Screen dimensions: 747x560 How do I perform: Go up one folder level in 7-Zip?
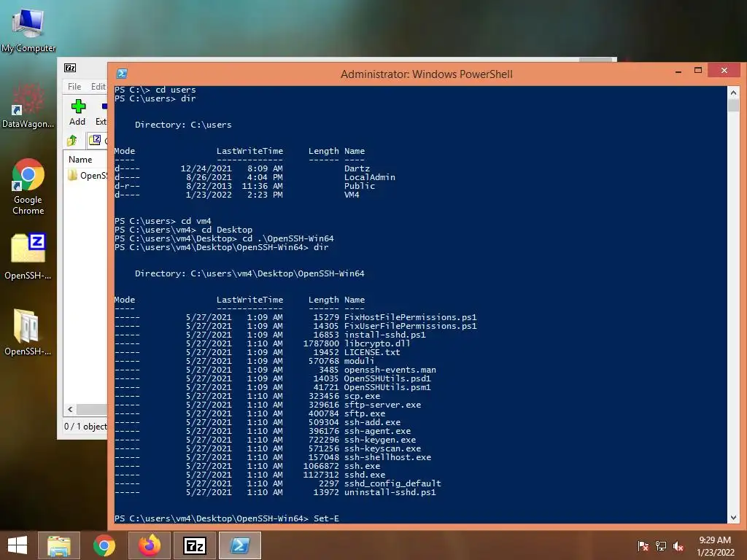coord(72,141)
